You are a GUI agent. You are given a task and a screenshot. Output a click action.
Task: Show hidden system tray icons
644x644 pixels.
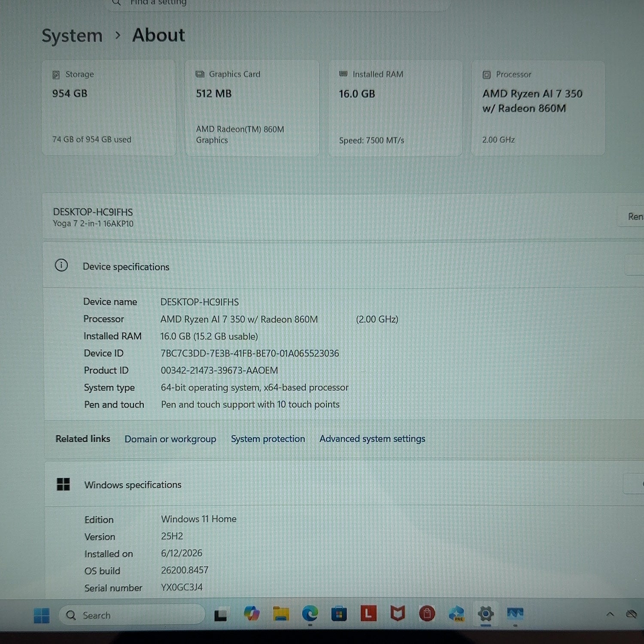610,614
